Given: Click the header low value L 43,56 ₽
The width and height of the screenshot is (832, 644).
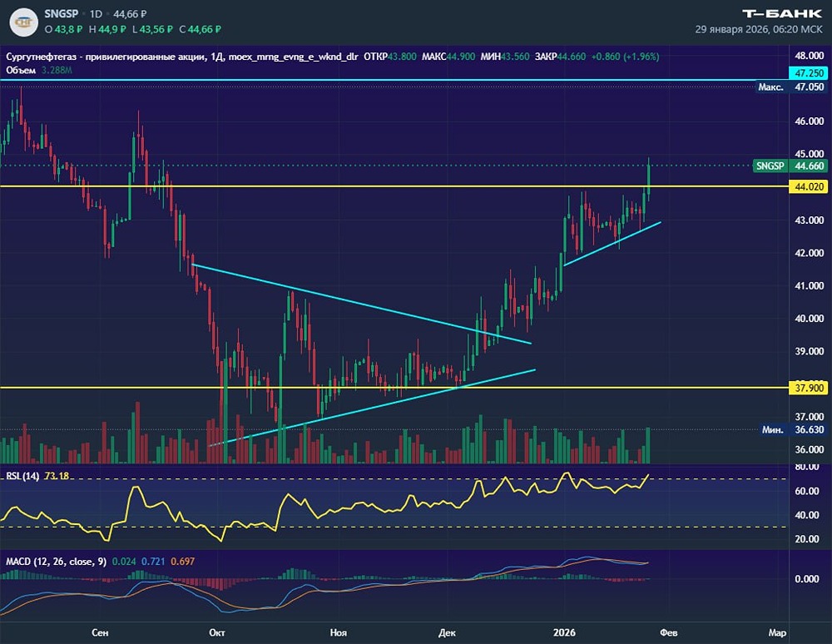Looking at the screenshot, I should click(x=152, y=29).
